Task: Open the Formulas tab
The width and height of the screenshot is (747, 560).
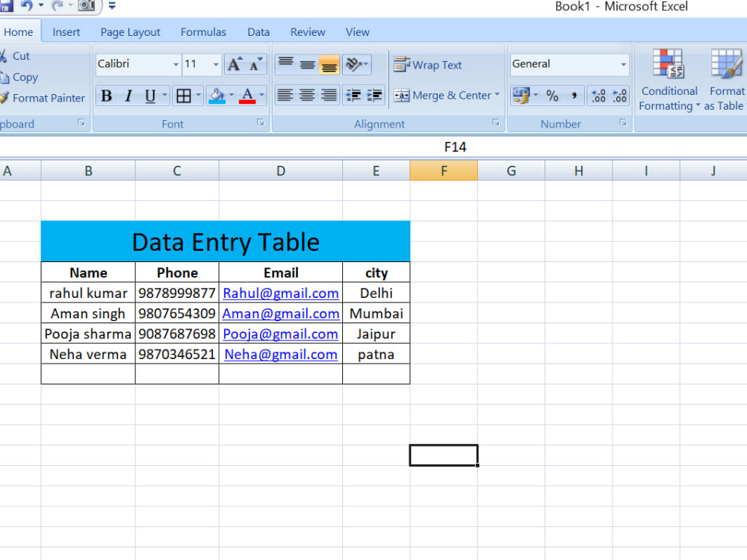Action: click(x=203, y=32)
